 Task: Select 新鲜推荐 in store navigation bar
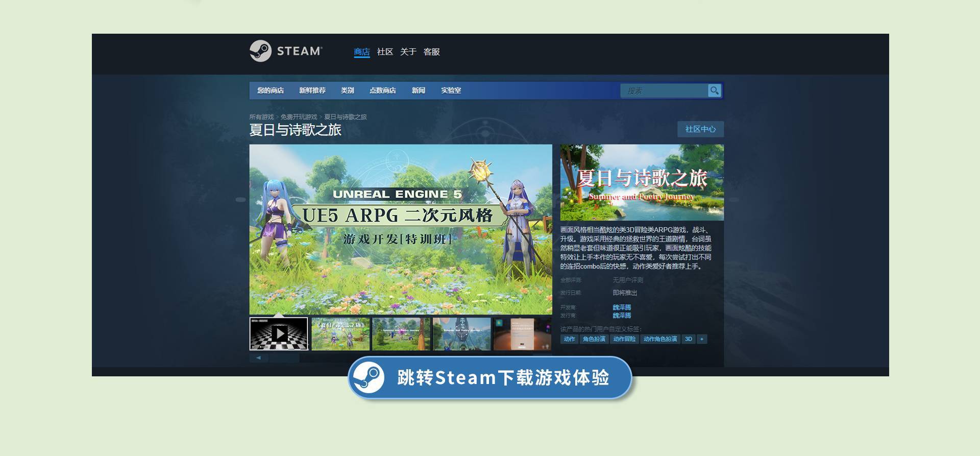312,90
